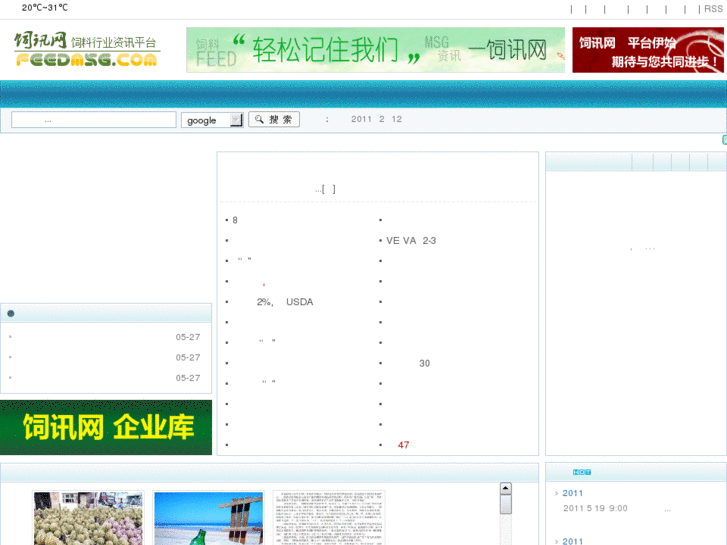The height and width of the screenshot is (545, 727).
Task: Open the '饲讯网 企业库' green banner
Action: point(106,427)
